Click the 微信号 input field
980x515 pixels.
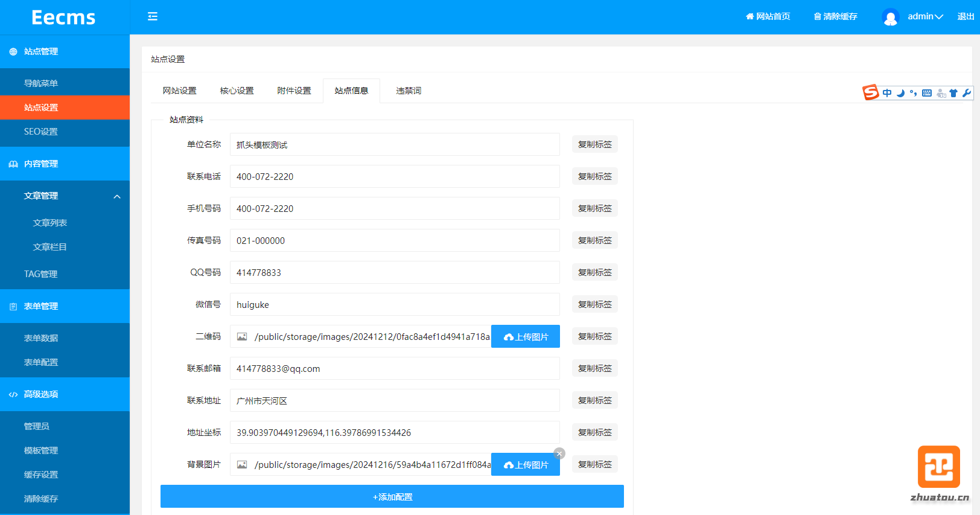pyautogui.click(x=395, y=305)
